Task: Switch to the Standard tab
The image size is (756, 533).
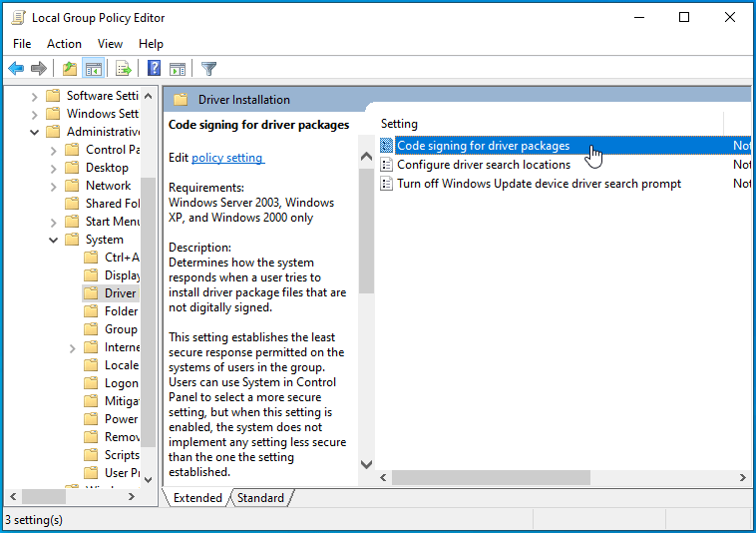Action: tap(260, 498)
